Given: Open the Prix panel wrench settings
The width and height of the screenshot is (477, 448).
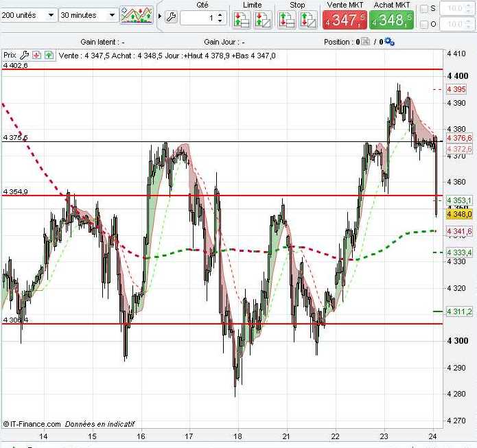Looking at the screenshot, I should pos(24,56).
